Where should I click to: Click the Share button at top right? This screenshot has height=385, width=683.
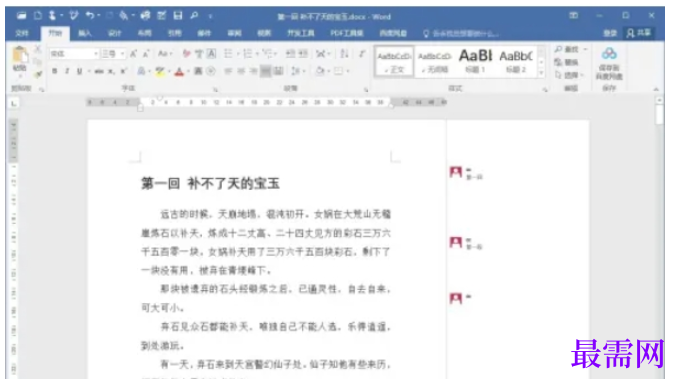(x=639, y=33)
